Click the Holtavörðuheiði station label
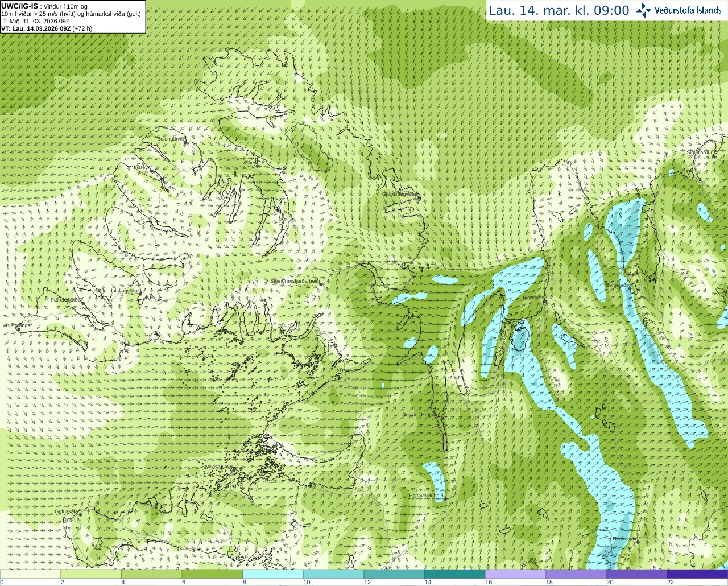728x586 pixels. [x=426, y=496]
